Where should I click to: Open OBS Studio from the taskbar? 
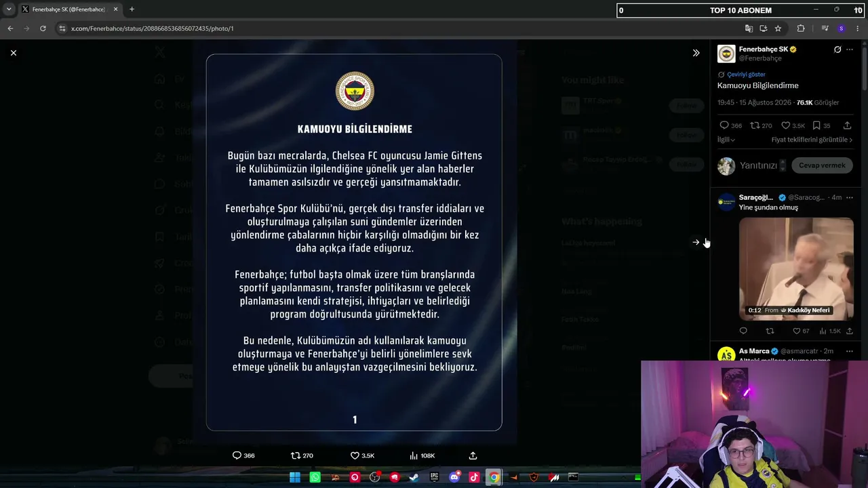pos(374,477)
